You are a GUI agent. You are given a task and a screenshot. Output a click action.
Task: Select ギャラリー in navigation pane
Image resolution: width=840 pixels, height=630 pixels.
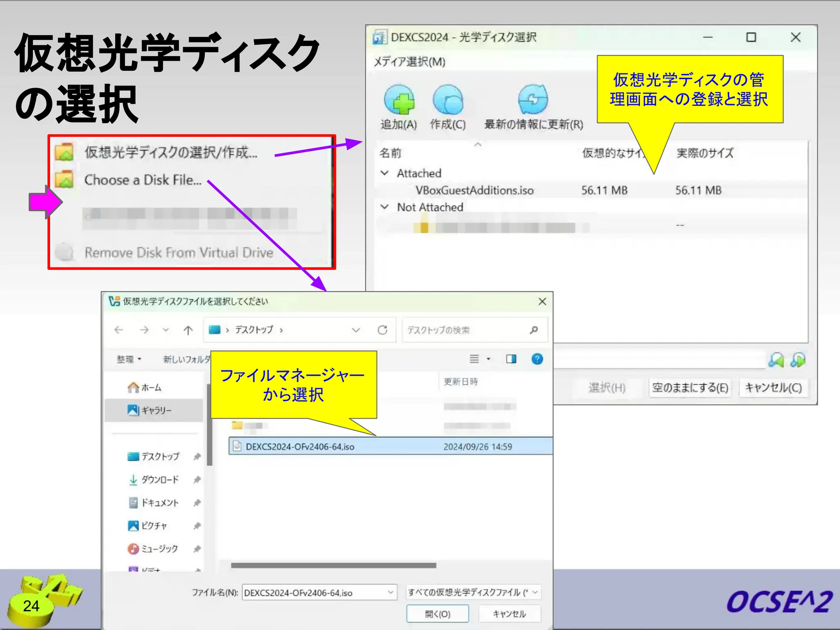tap(154, 410)
